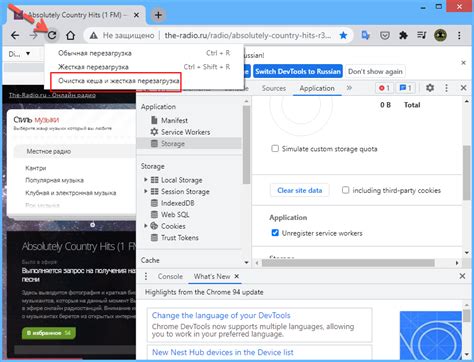Click Don't show again button
This screenshot has width=474, height=362.
click(375, 71)
